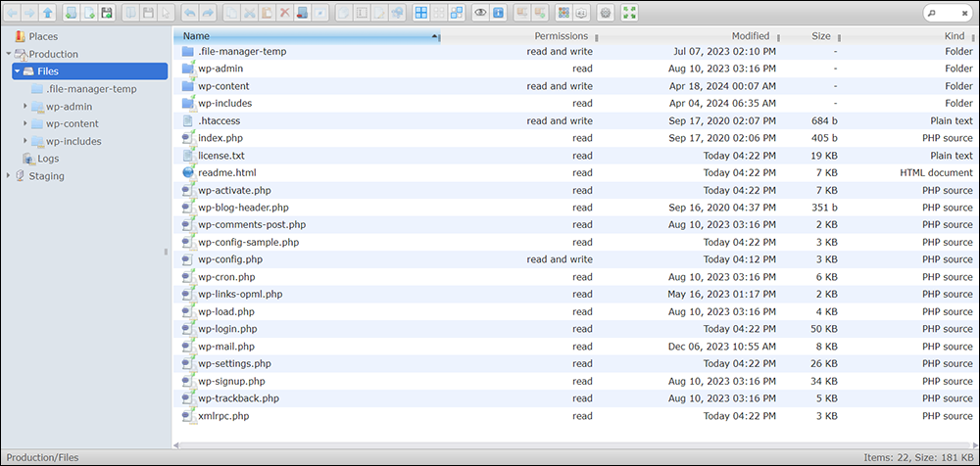Upload files using the floppy disk icon
The height and width of the screenshot is (466, 980).
[x=107, y=12]
